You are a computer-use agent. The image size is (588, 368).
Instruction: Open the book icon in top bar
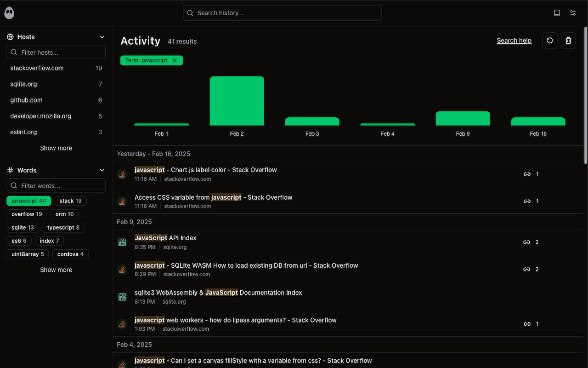point(557,13)
